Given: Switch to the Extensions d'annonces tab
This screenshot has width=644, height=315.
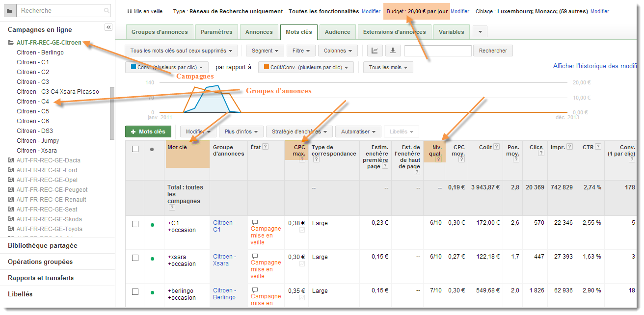Looking at the screenshot, I should click(395, 32).
